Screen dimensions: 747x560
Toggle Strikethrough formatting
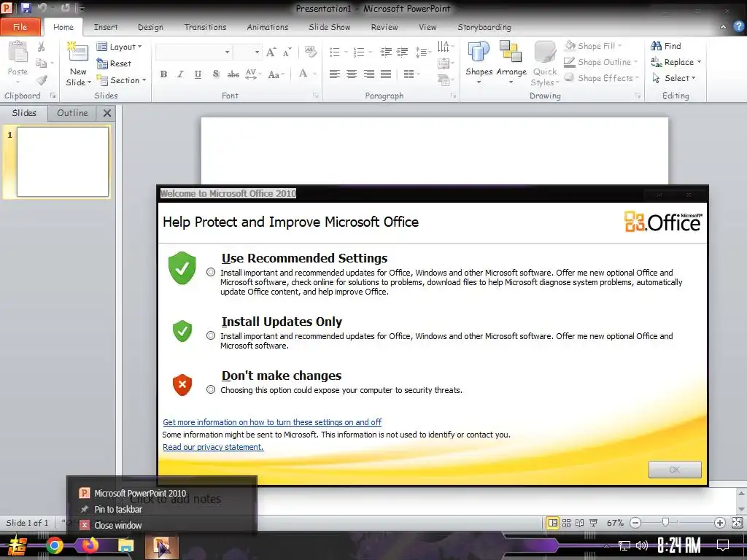click(233, 74)
